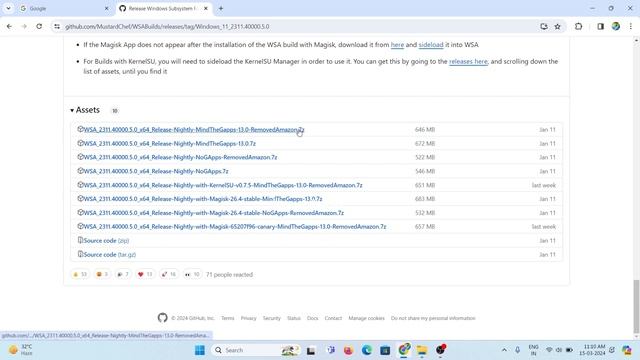Open weather widget showing 32°C
This screenshot has height=360, width=640.
pyautogui.click(x=20, y=350)
